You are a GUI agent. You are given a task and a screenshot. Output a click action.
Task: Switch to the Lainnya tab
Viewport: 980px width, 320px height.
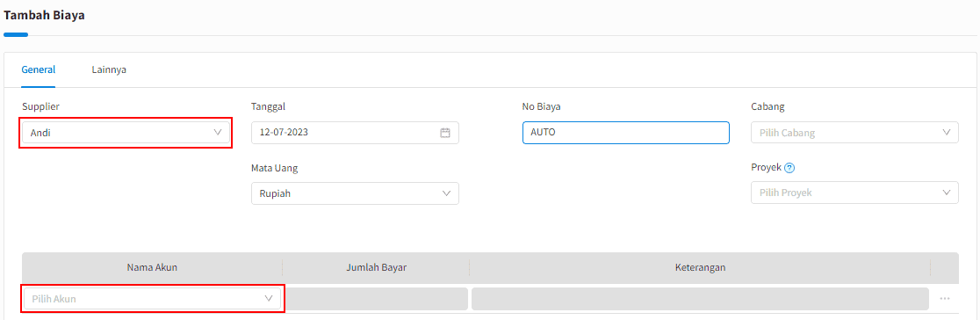click(110, 69)
